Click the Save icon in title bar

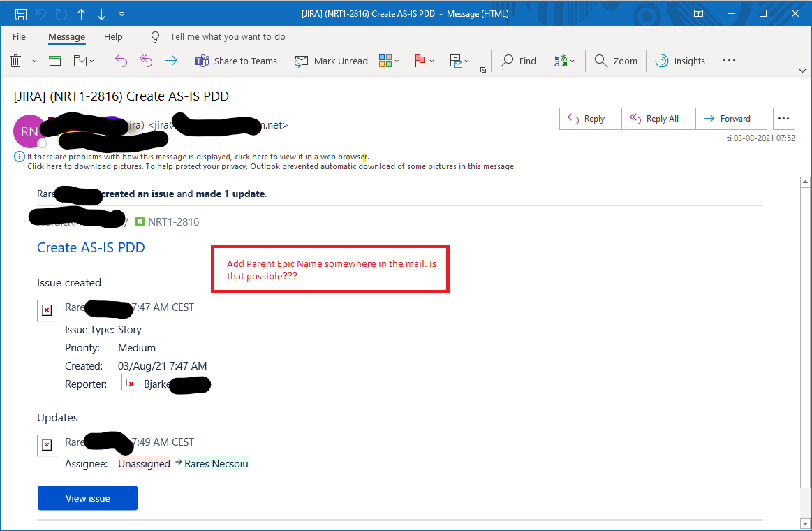click(x=21, y=14)
